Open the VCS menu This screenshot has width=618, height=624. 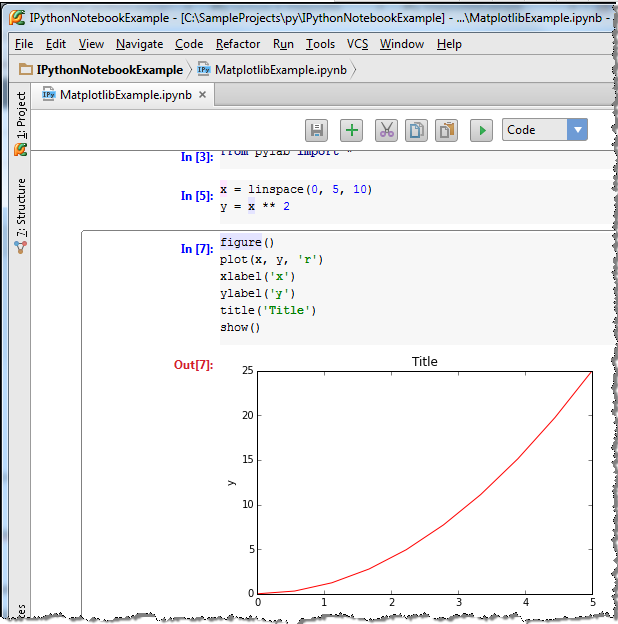coord(357,44)
